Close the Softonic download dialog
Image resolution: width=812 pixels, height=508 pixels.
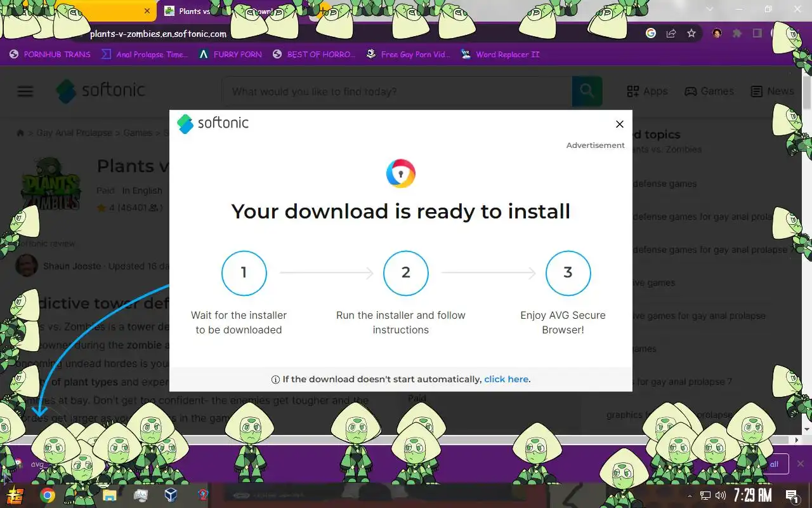tap(620, 124)
